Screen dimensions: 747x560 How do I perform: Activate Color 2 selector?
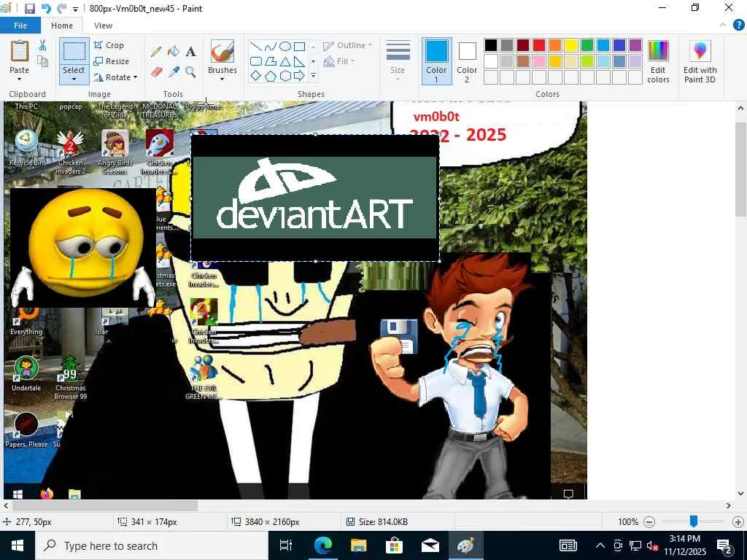point(467,61)
